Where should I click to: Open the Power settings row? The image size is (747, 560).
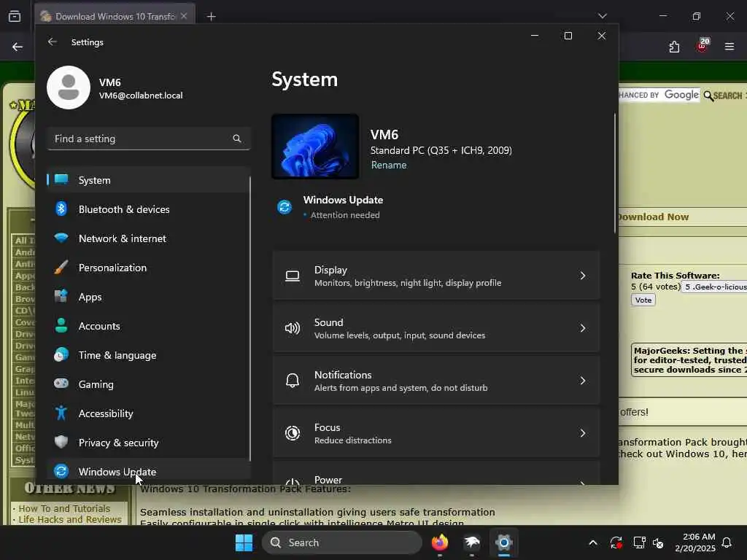[x=436, y=472]
